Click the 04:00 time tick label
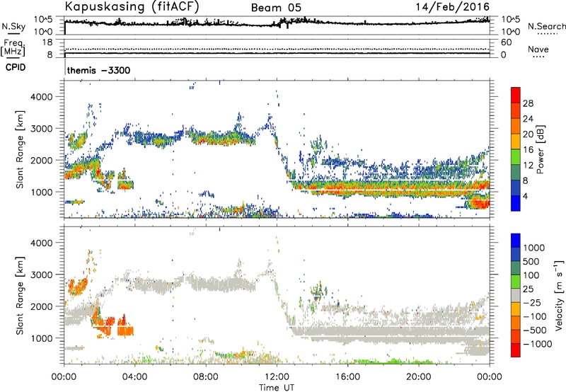 [134, 377]
